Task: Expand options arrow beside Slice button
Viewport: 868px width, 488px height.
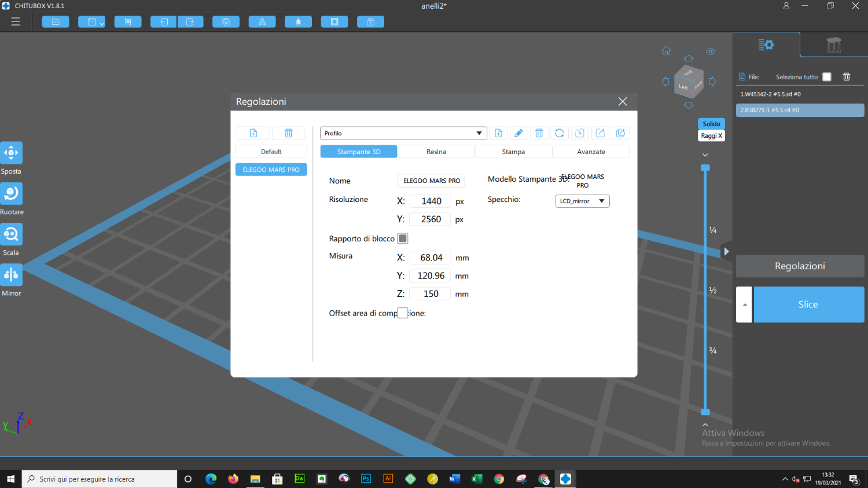Action: 744,304
